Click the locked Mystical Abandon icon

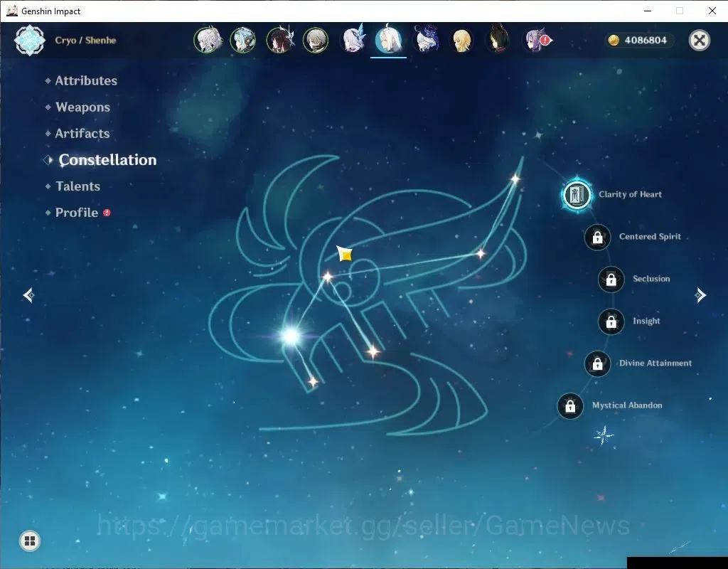[x=570, y=406]
